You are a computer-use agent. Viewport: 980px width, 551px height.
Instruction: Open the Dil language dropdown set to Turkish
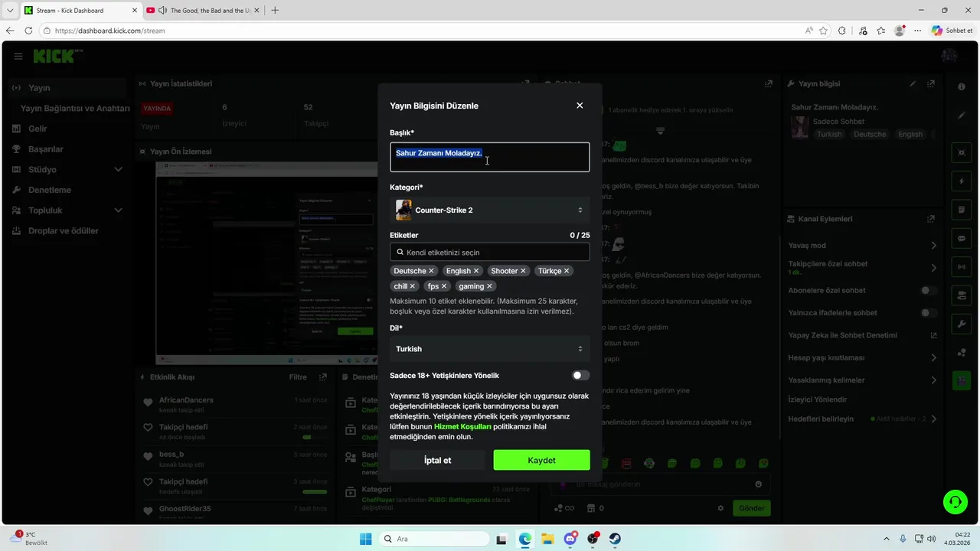pyautogui.click(x=489, y=349)
